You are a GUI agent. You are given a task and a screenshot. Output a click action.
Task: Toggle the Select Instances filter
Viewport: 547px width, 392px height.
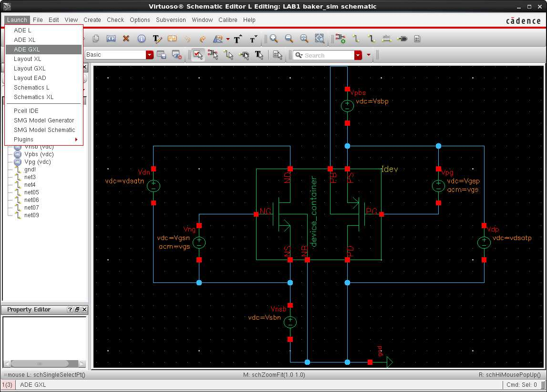(213, 55)
